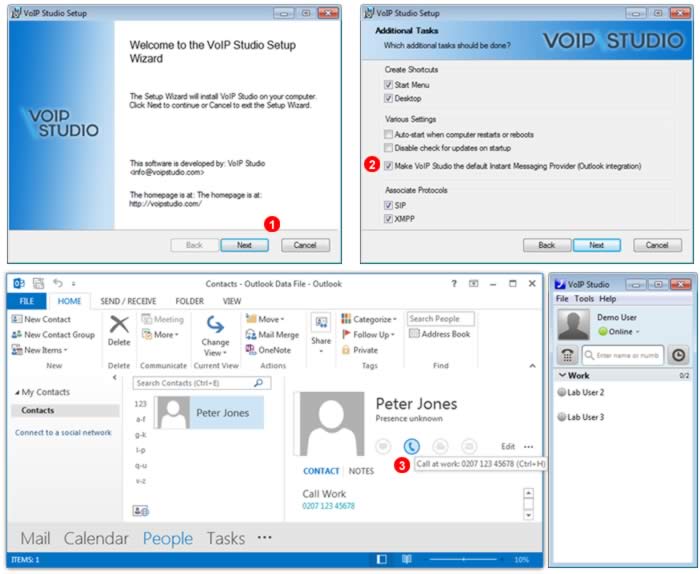Click the dialpad phone icon in VoIP Studio

pos(567,355)
